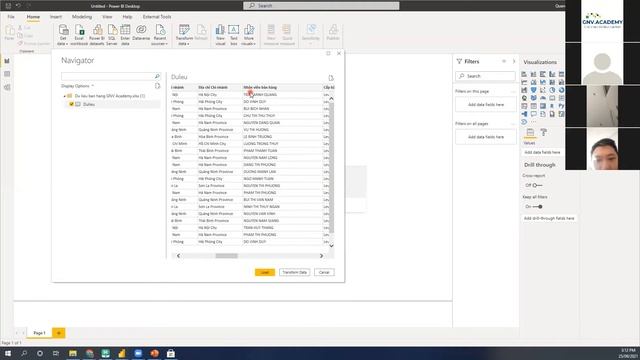Click the title bar Search box

(321, 6)
